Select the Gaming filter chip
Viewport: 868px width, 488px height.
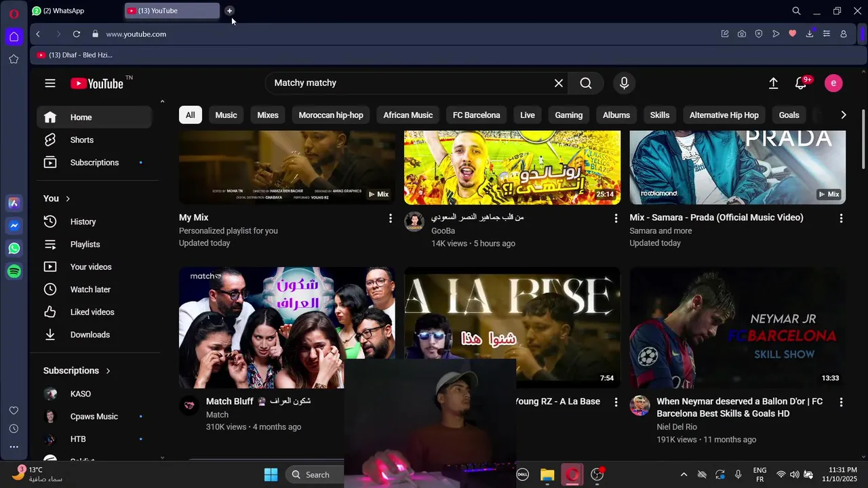coord(569,115)
